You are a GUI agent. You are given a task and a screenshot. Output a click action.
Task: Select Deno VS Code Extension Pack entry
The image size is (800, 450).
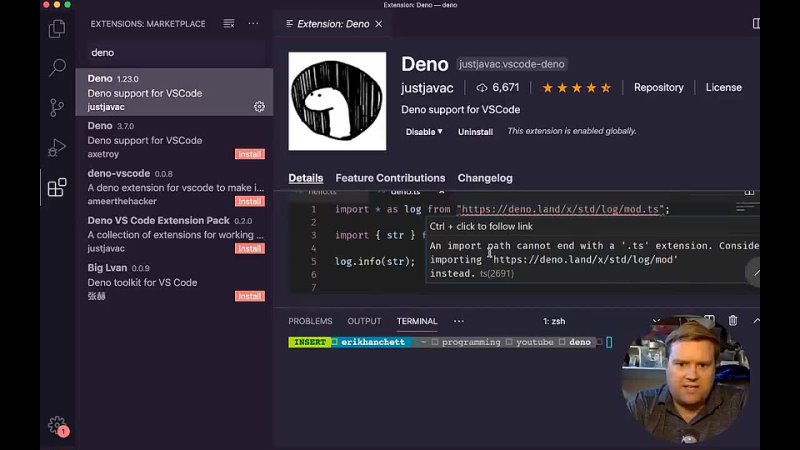point(174,234)
